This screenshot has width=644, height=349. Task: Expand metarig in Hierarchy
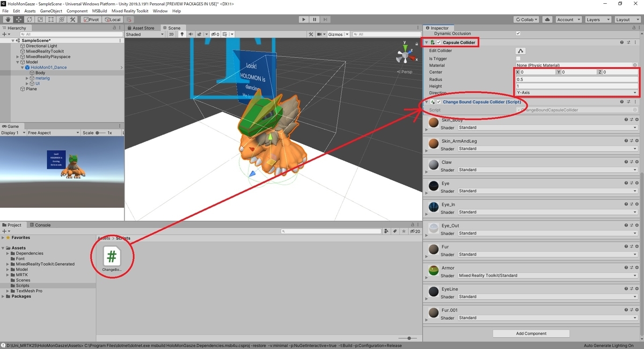tap(27, 78)
